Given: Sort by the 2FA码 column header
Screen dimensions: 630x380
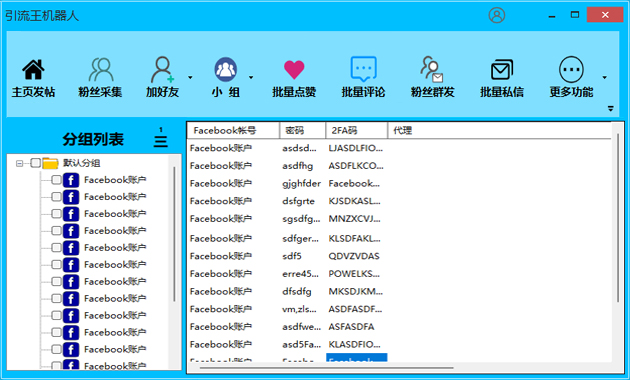Looking at the screenshot, I should click(356, 130).
